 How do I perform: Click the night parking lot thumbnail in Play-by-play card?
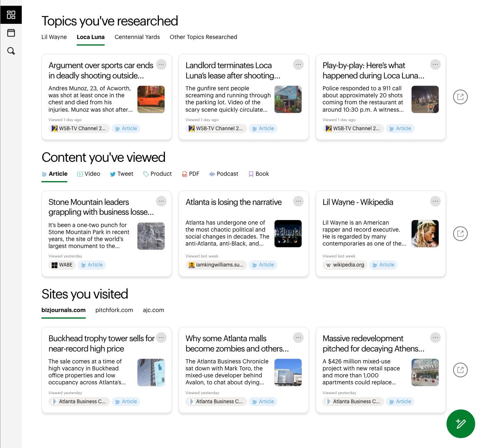425,99
